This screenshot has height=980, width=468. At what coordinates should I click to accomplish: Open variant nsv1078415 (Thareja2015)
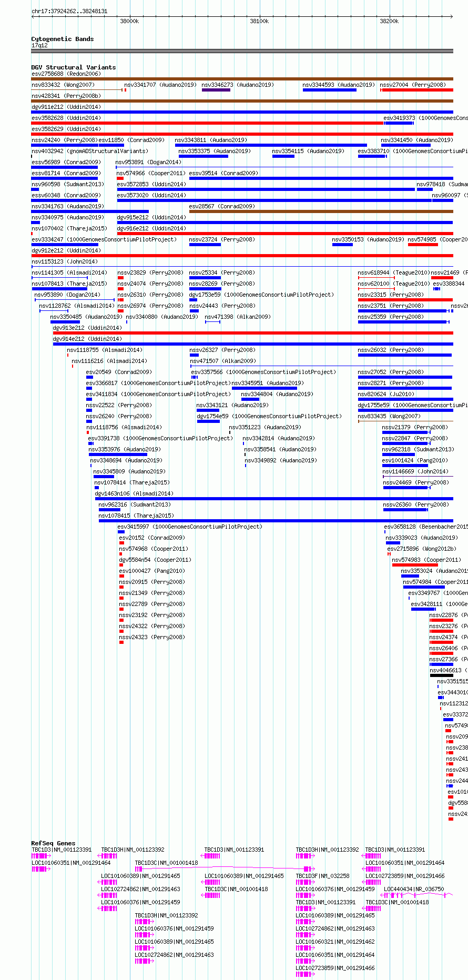click(x=136, y=516)
